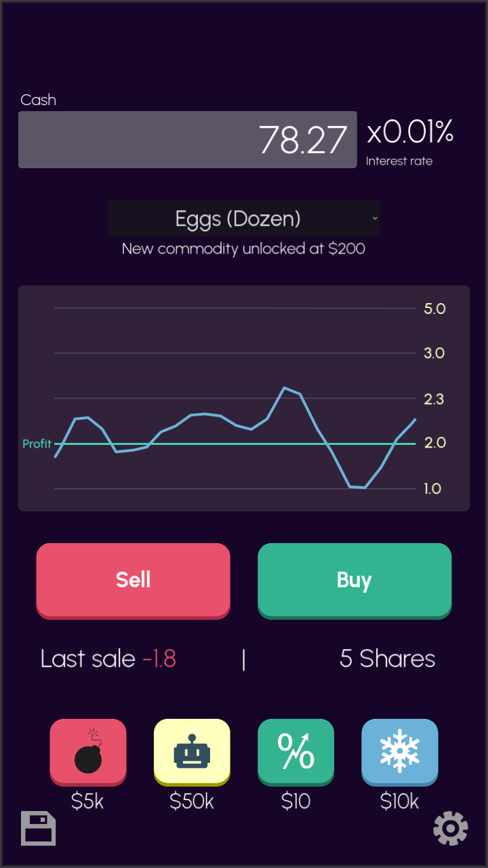
Task: Click the x0.01% interest rate value
Action: (410, 133)
